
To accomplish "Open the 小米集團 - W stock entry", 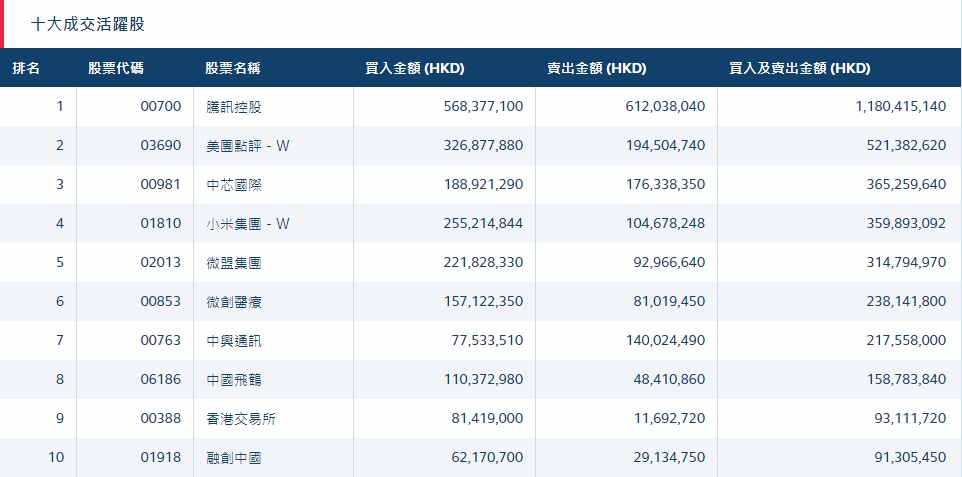I will [247, 224].
